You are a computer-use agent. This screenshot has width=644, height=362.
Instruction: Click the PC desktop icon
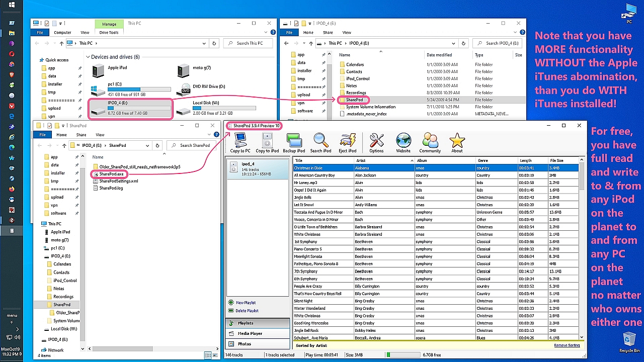point(629,14)
